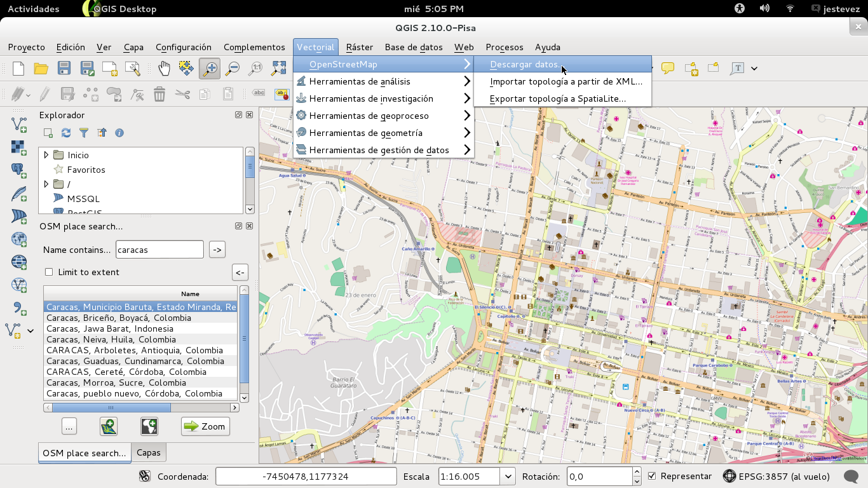Open the Escala scale dropdown
Viewport: 868px width, 488px height.
coord(508,476)
